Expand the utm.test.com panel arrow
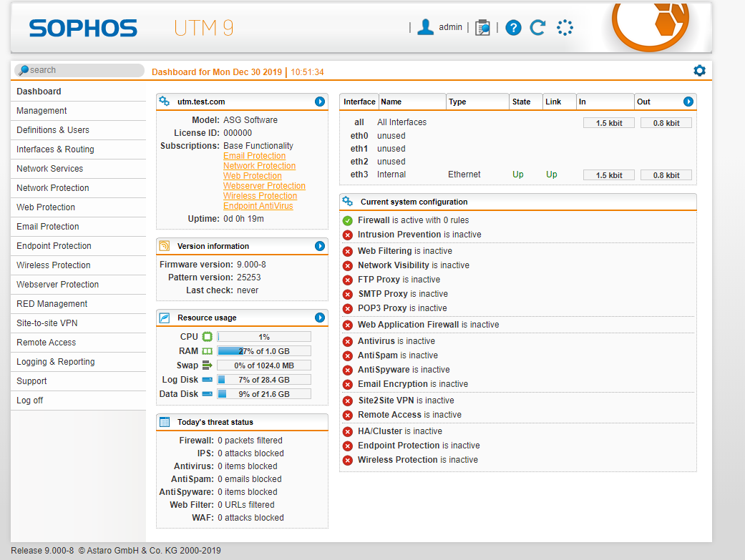 coord(320,102)
